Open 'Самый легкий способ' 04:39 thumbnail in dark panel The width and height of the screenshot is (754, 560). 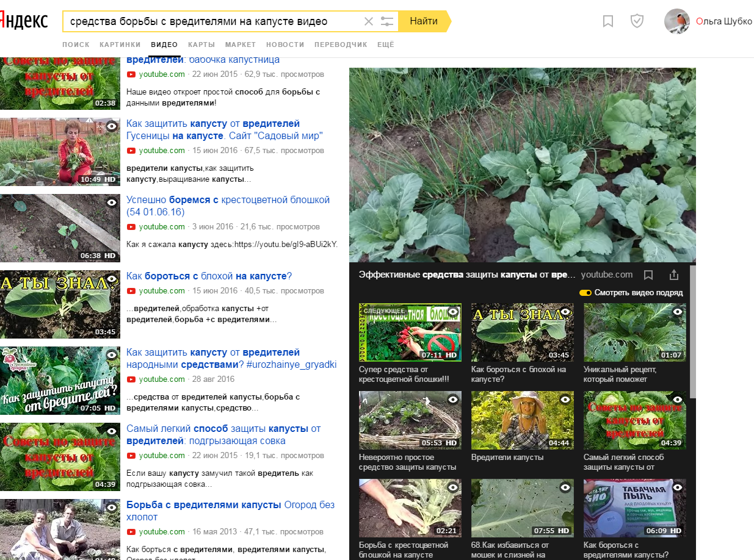tap(635, 420)
